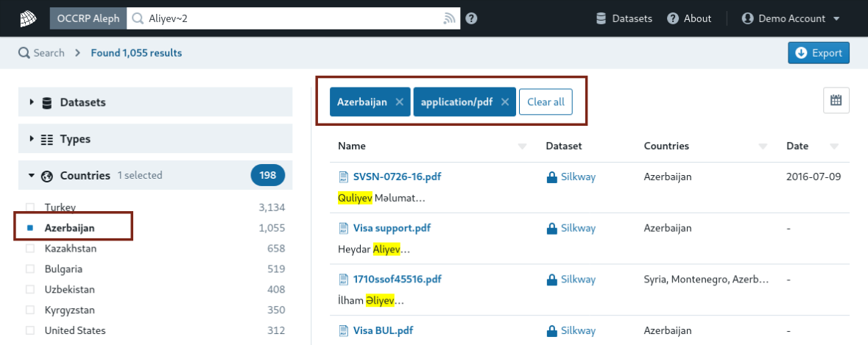Check the Turkey country checkbox
868x345 pixels.
[x=30, y=207]
